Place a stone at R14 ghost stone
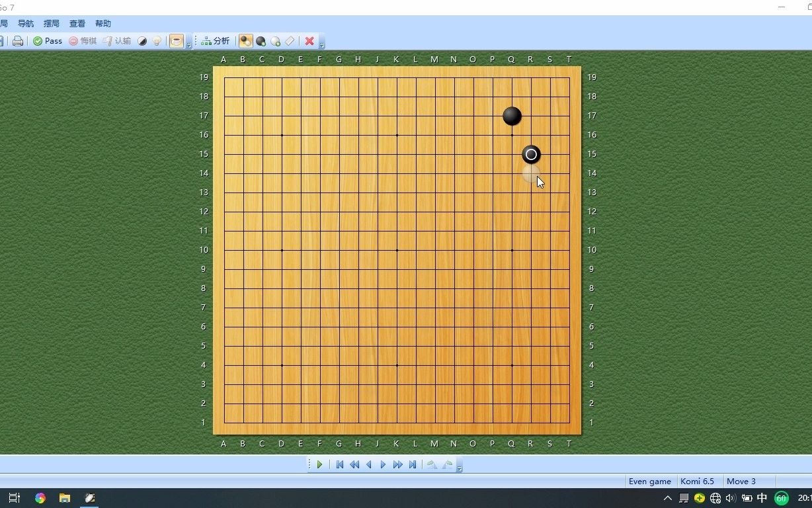The height and width of the screenshot is (508, 812). pos(531,174)
